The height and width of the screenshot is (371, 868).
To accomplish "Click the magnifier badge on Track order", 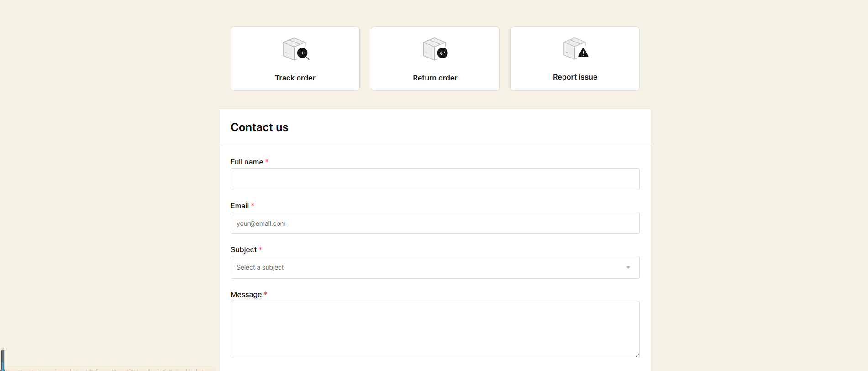I will coord(303,53).
